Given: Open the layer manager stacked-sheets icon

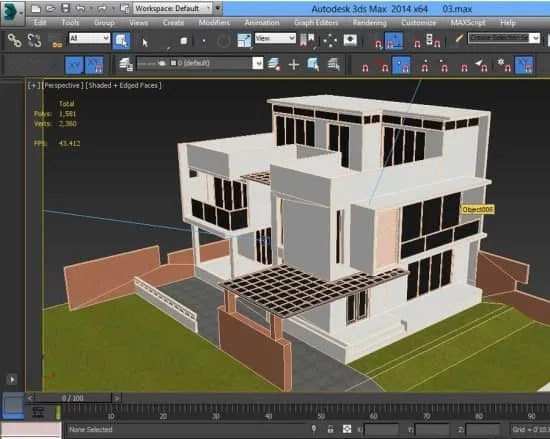Looking at the screenshot, I should pos(126,65).
